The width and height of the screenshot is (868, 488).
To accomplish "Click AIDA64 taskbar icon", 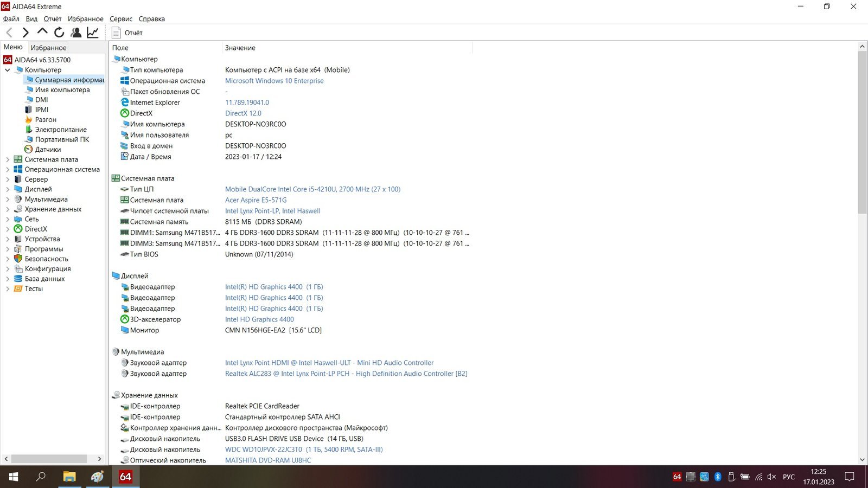I will point(125,477).
